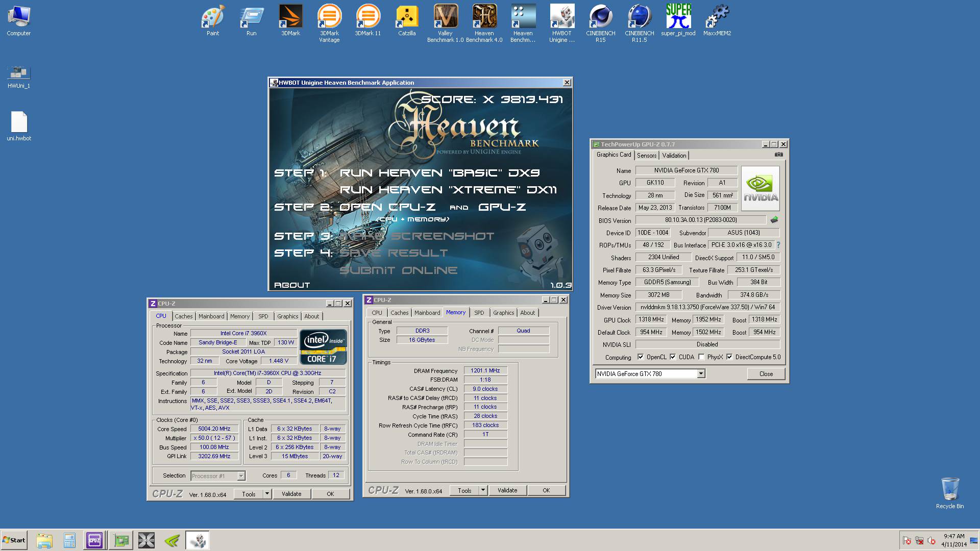Click OPEN CPU-Z in HWBOT Heaven step 2
The image size is (980, 551).
[387, 207]
